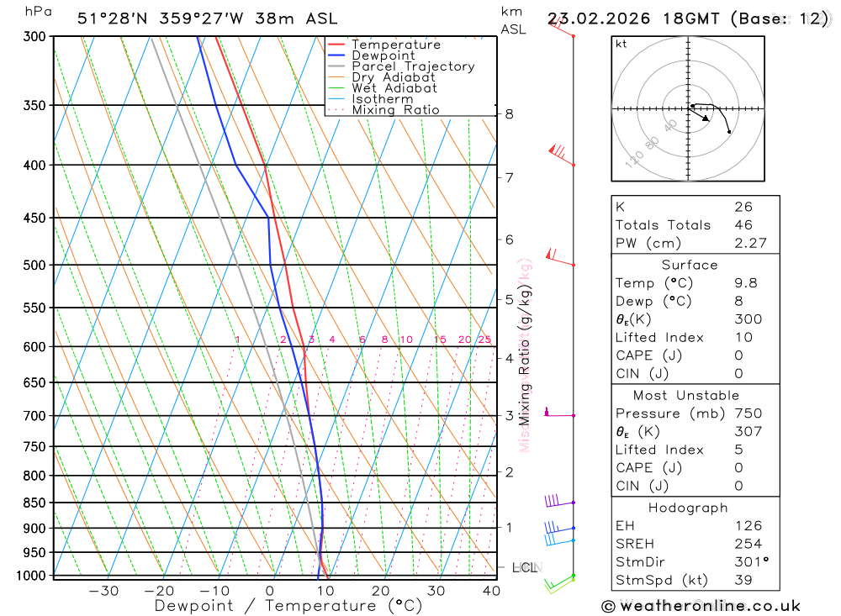Select the "Dry Adiabat" legend entry
841x616 pixels.
(x=393, y=77)
